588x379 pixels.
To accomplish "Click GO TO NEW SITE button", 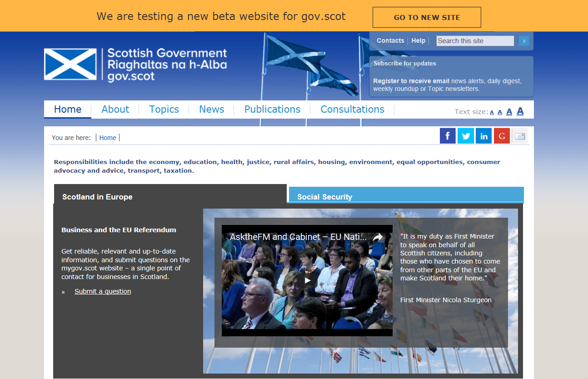I will [427, 17].
